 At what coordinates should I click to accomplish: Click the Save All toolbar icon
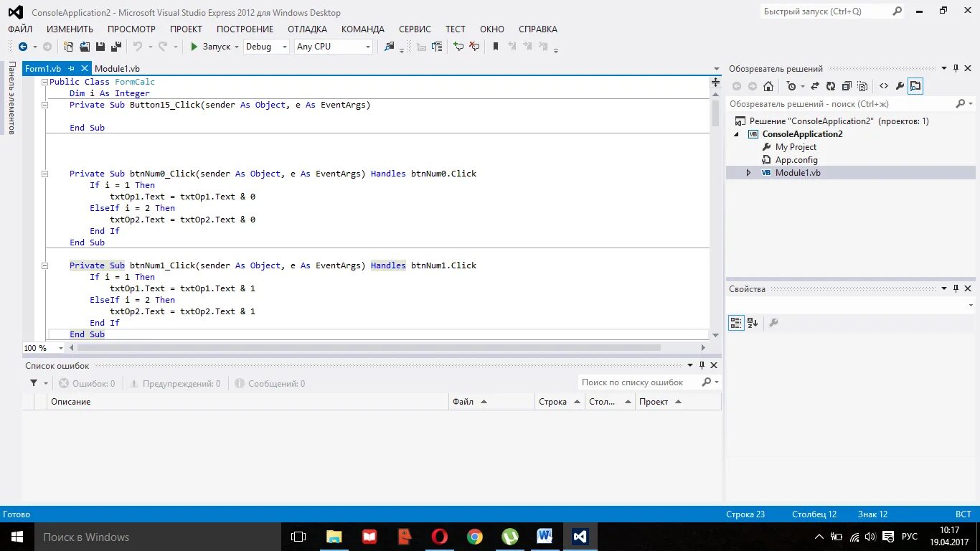click(x=115, y=47)
